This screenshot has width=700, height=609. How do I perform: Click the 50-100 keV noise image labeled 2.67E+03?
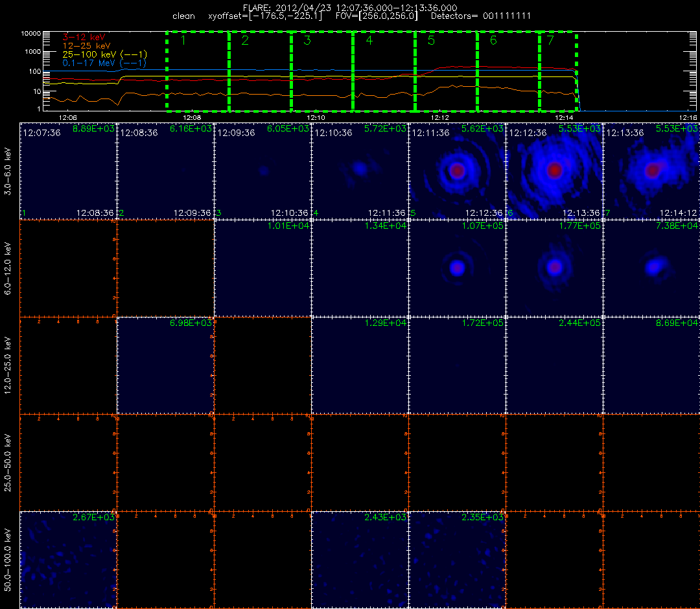tap(68, 560)
